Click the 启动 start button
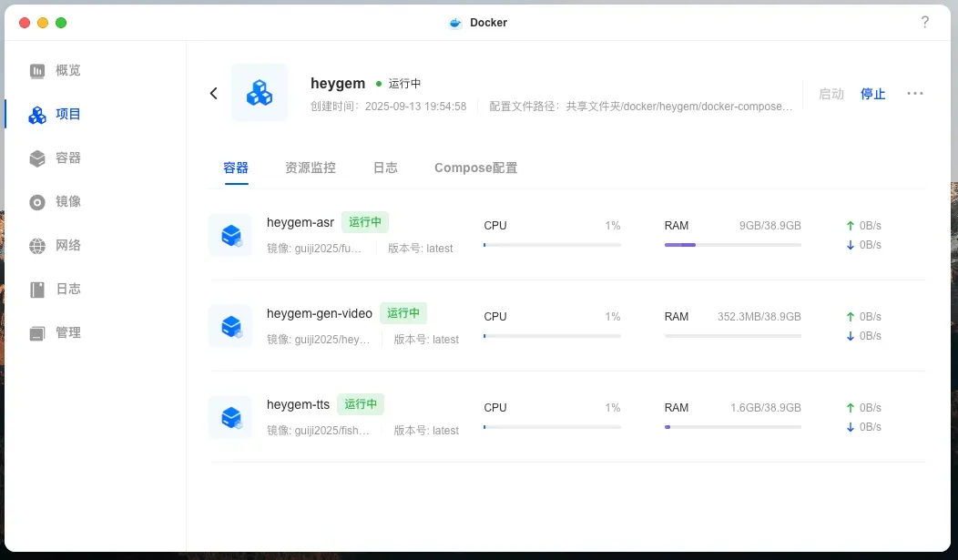Viewport: 958px width, 560px height. tap(831, 94)
